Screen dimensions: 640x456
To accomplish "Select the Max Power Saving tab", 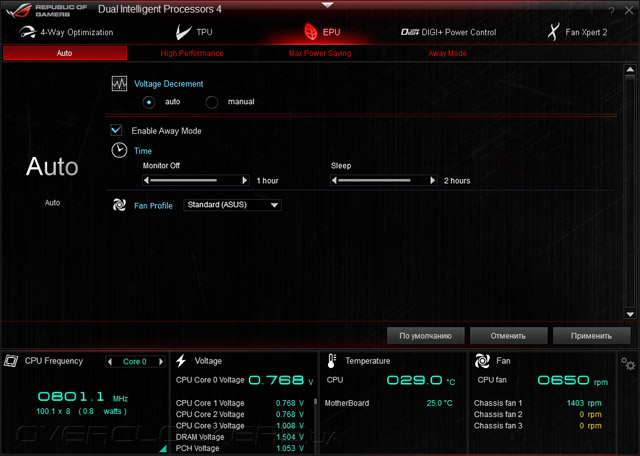I will [320, 53].
